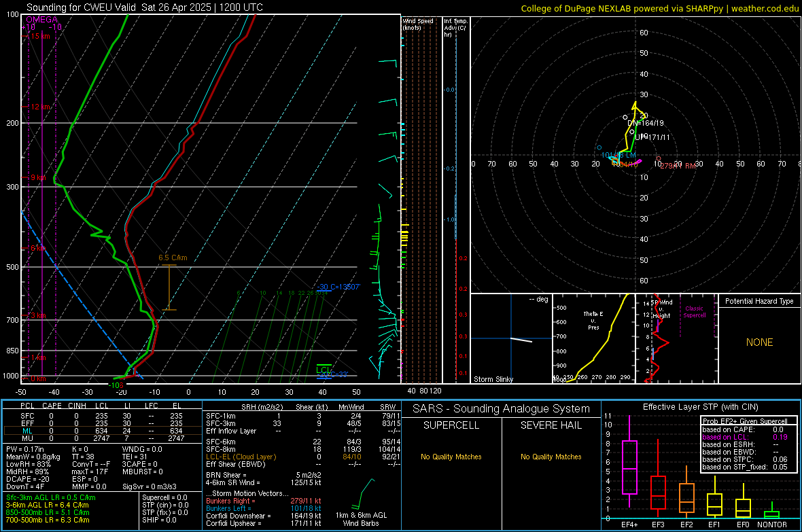
Task: Click the DownT = 4F value
Action: click(x=25, y=486)
